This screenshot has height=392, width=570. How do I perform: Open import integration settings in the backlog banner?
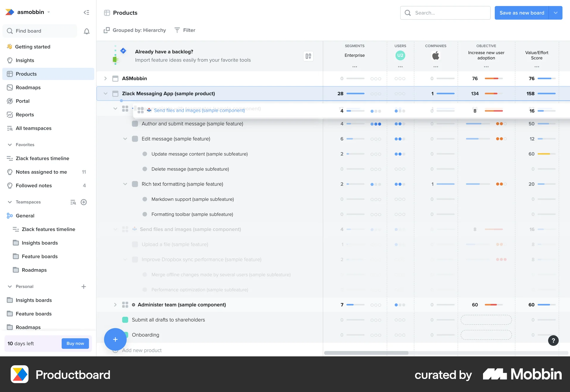coord(308,56)
